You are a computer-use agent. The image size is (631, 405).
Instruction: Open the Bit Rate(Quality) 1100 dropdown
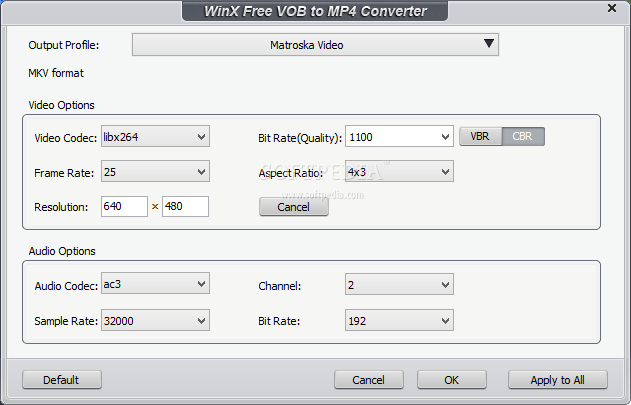click(399, 136)
